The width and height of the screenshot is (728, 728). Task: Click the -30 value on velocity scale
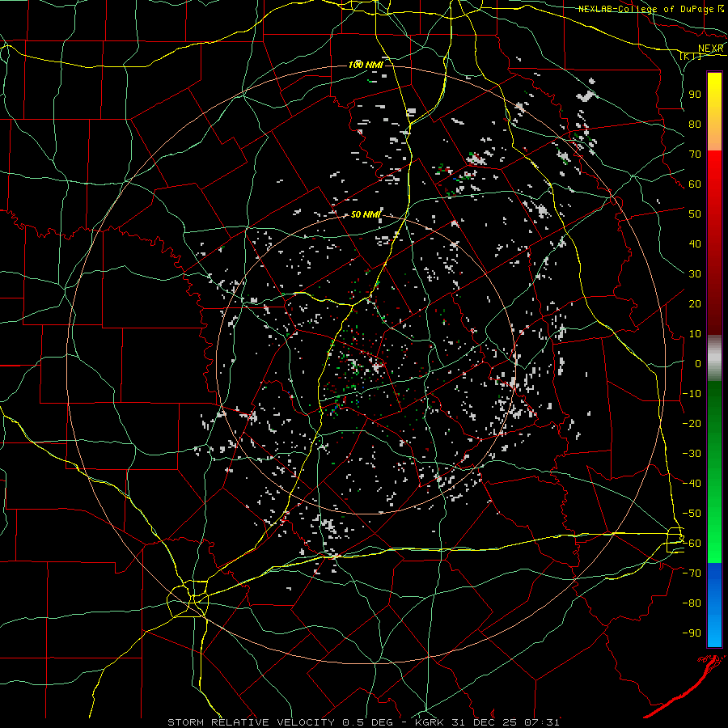692,454
